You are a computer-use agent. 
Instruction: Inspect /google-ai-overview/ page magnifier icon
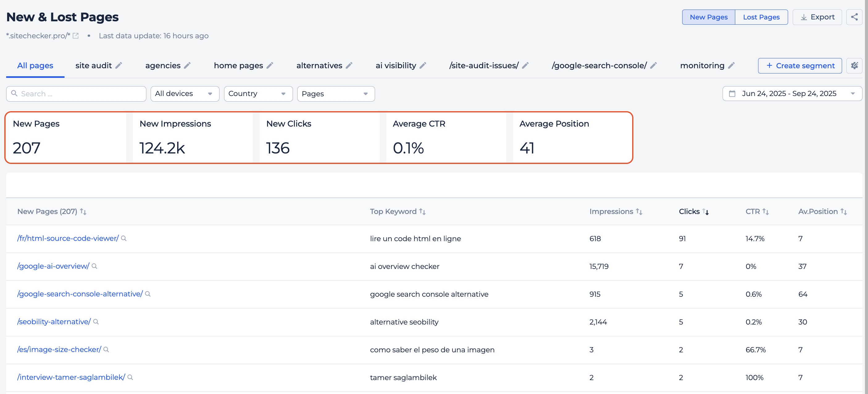(x=94, y=266)
